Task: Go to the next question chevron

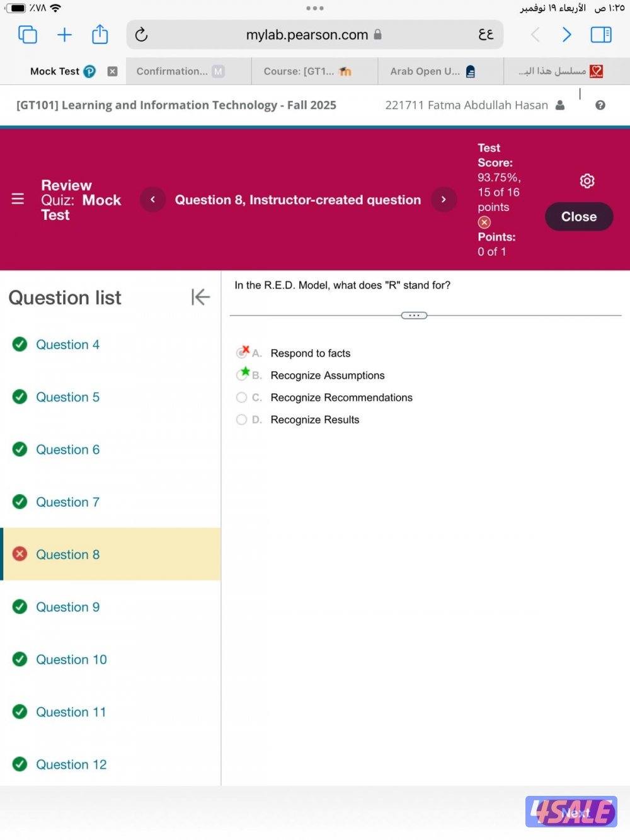Action: tap(444, 200)
